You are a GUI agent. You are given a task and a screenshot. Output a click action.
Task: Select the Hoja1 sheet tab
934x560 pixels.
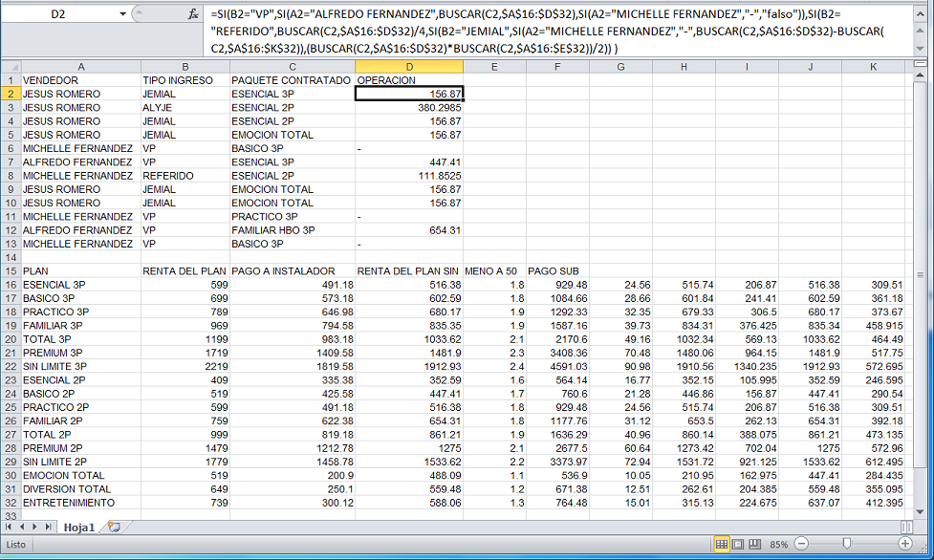(x=78, y=528)
